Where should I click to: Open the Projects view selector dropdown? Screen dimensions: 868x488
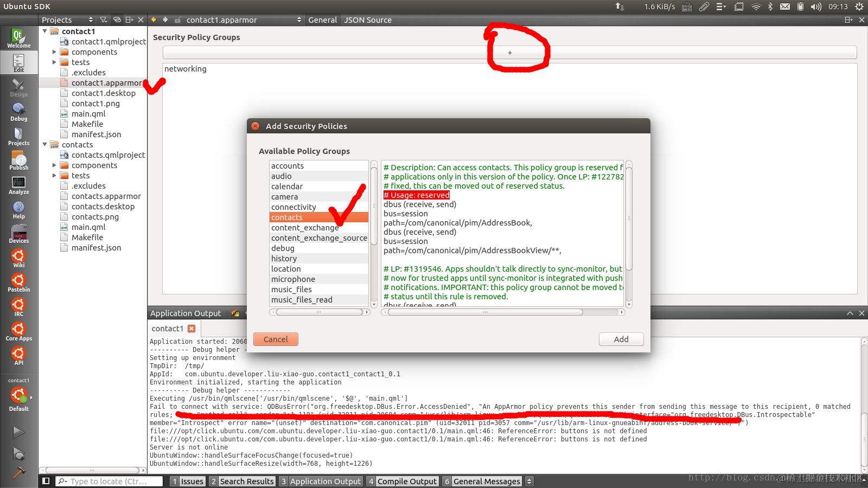pyautogui.click(x=67, y=20)
